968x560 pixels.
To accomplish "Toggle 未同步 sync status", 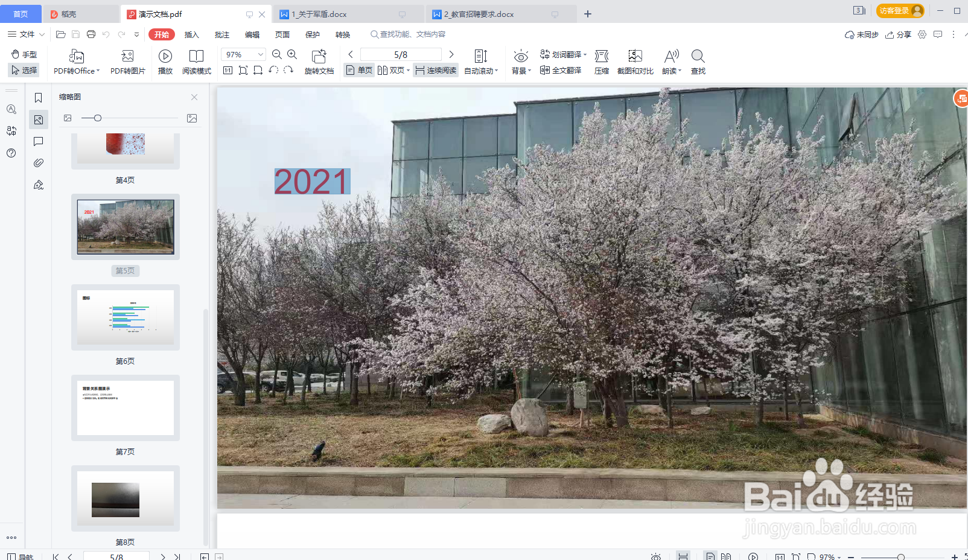I will pyautogui.click(x=861, y=34).
